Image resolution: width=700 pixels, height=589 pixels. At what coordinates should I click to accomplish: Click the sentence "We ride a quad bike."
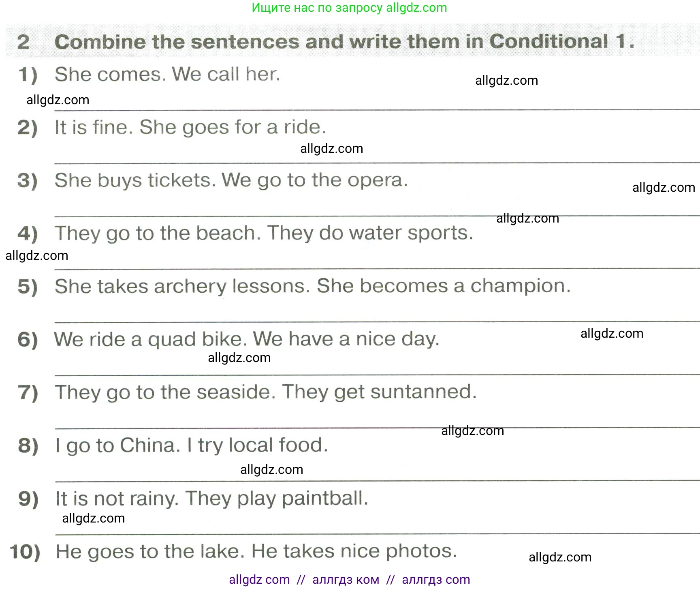coord(151,339)
